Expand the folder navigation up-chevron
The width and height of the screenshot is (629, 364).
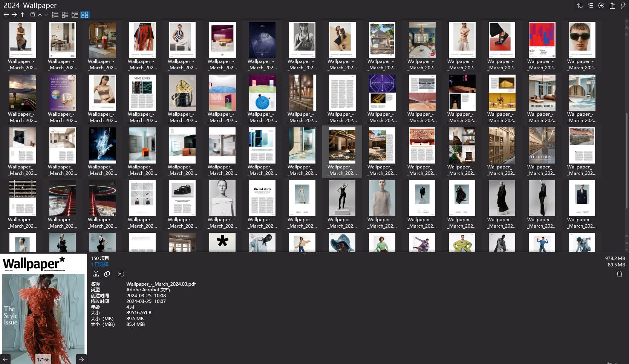[40, 14]
